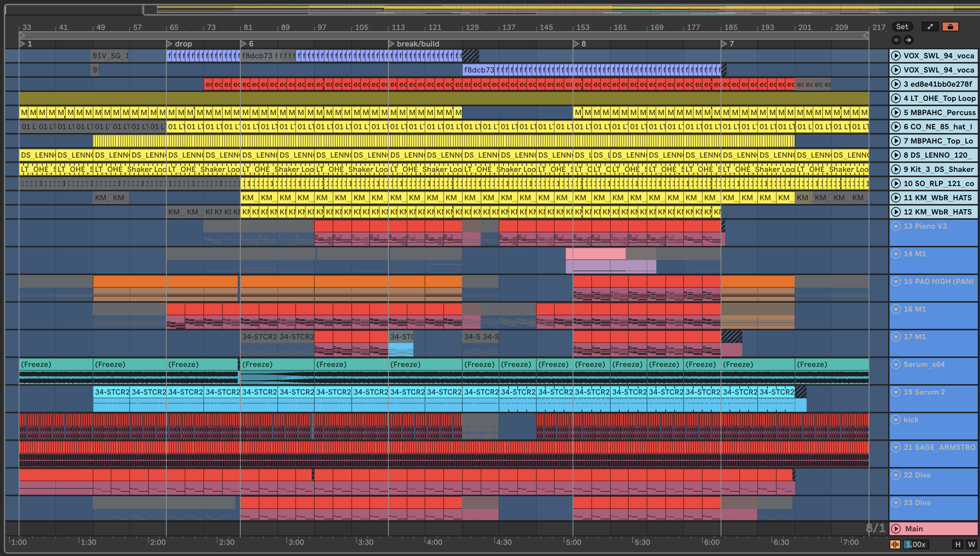Collapse the 23 Diva track
980x556 pixels.
(896, 503)
